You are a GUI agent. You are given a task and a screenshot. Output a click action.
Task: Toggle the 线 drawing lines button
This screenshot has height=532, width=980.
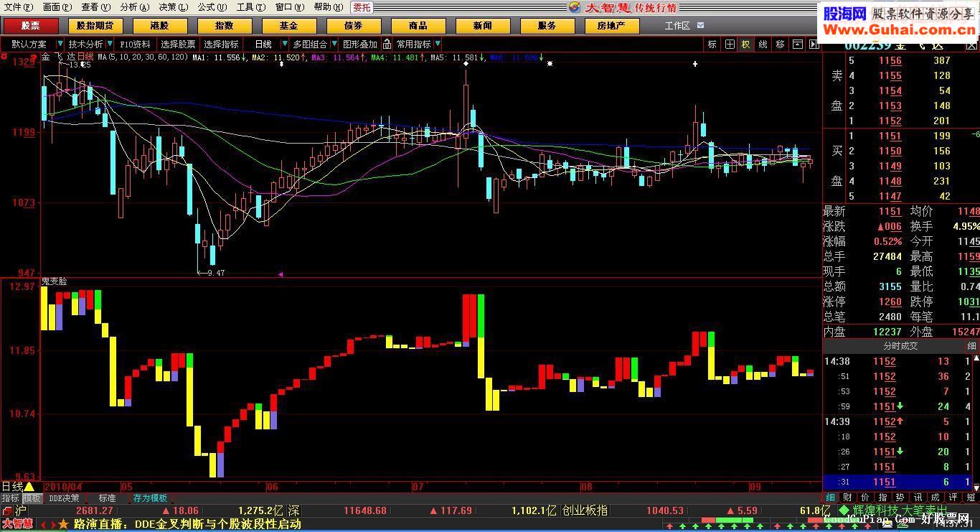[763, 44]
